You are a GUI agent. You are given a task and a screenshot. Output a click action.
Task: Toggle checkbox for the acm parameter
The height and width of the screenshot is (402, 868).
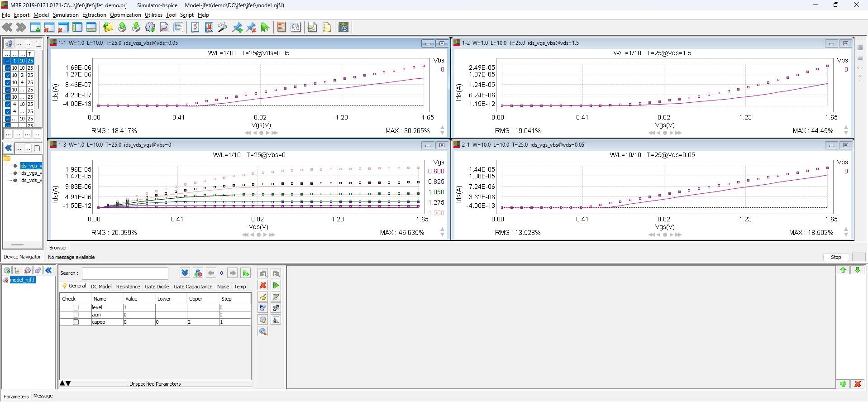tap(76, 315)
